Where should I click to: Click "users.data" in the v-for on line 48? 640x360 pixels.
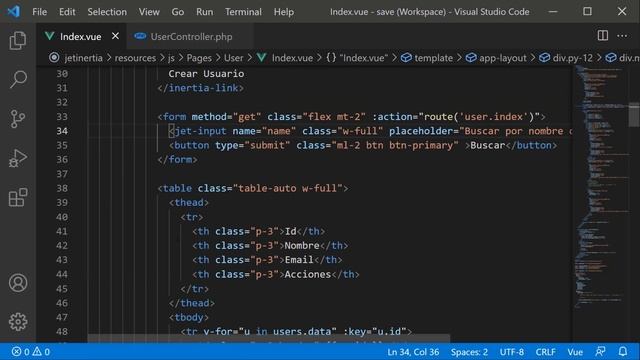pyautogui.click(x=302, y=331)
